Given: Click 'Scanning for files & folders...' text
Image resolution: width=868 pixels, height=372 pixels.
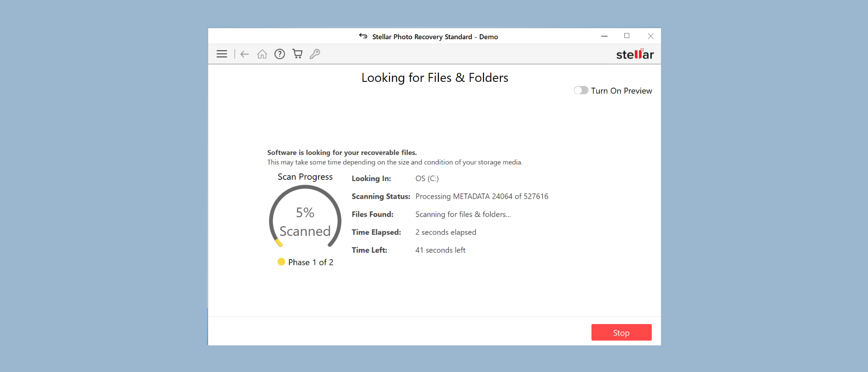Looking at the screenshot, I should coord(463,215).
